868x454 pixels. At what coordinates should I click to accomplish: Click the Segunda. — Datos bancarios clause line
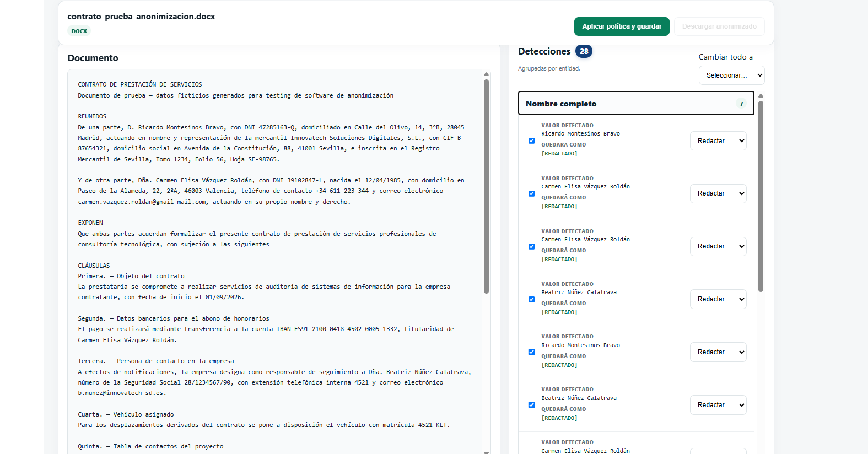click(174, 319)
